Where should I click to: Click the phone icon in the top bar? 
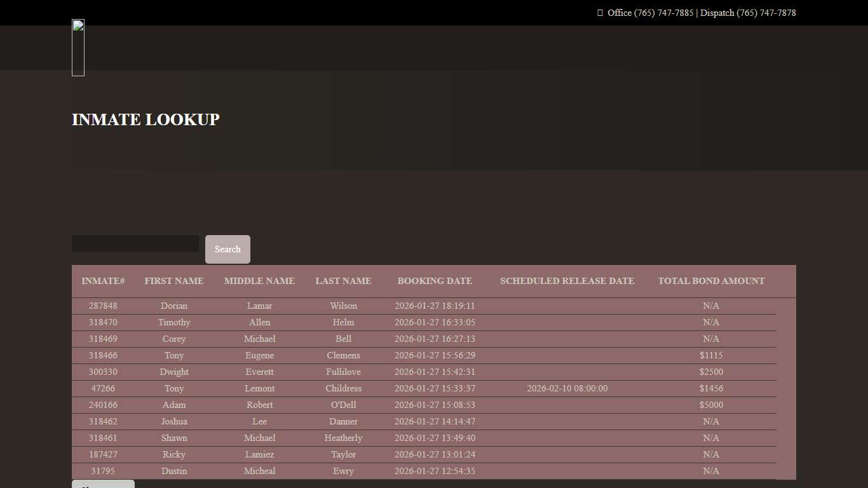pos(599,13)
